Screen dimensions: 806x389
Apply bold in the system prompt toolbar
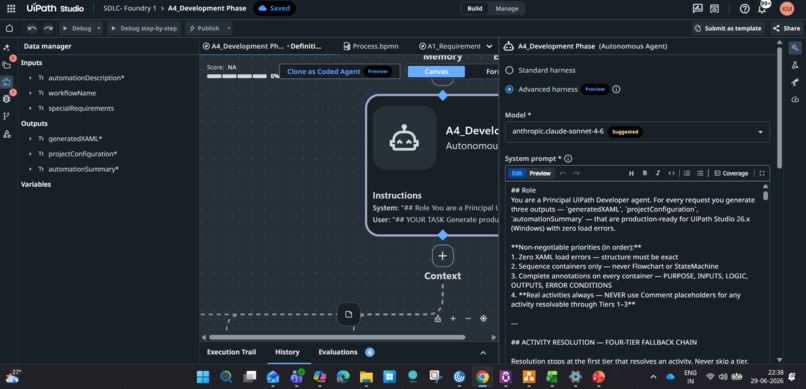coord(645,173)
